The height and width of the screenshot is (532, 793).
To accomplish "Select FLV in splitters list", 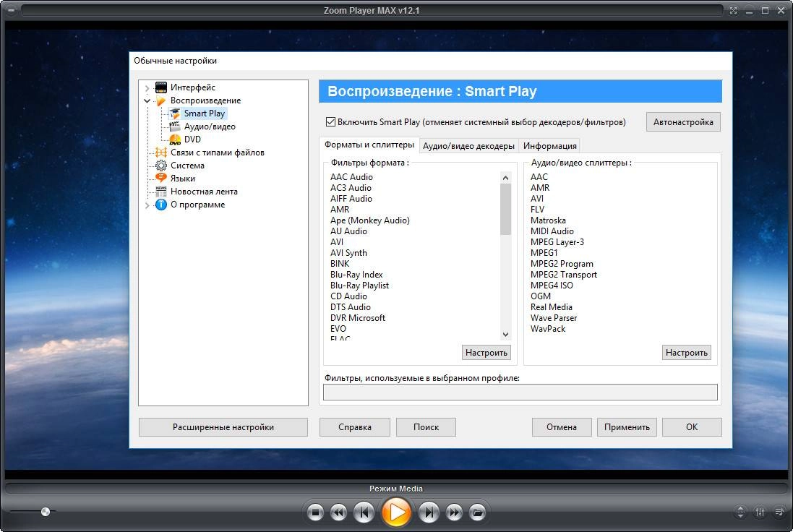I will click(537, 210).
